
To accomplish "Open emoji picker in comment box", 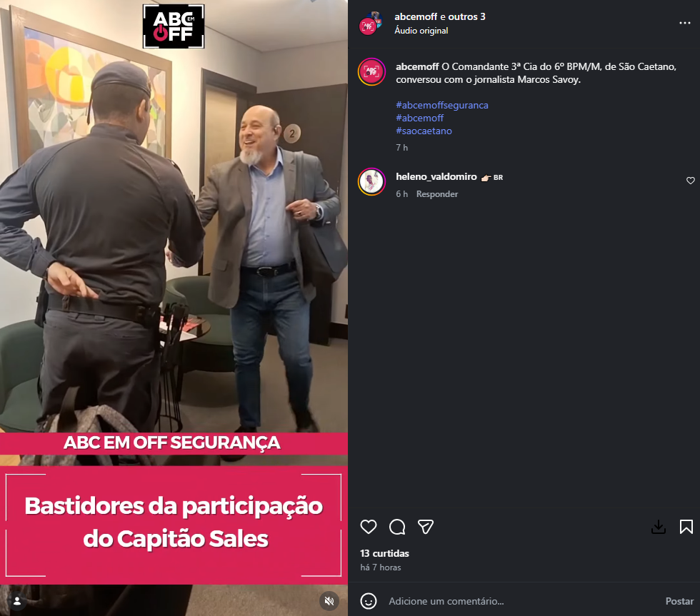I will pyautogui.click(x=369, y=601).
